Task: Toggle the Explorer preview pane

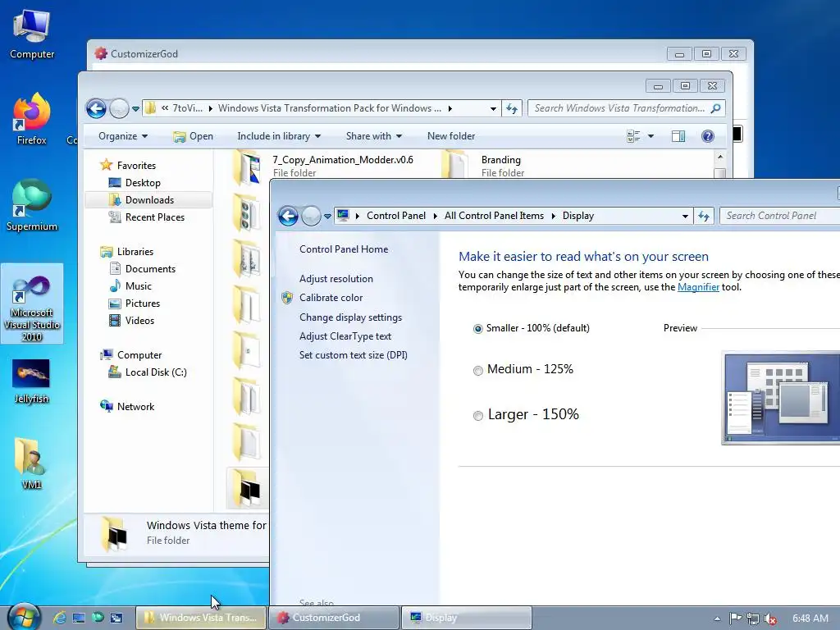Action: coord(678,136)
